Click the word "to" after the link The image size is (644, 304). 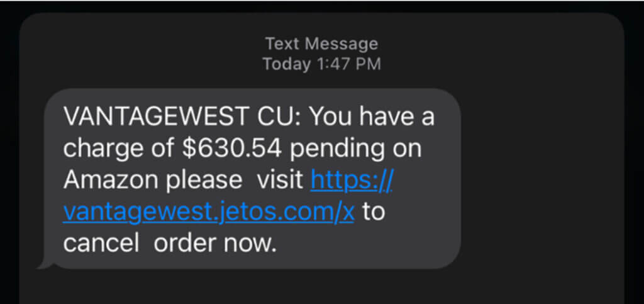tap(373, 212)
